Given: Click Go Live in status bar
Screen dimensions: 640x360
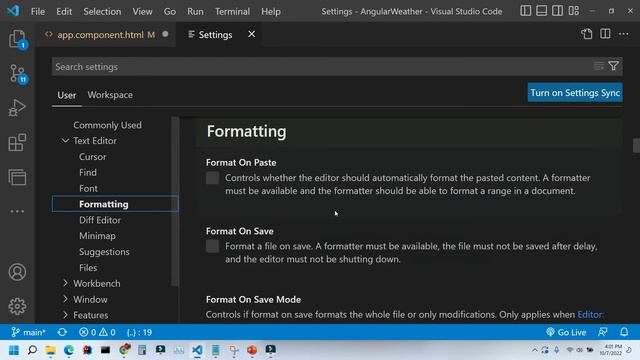Looking at the screenshot, I should pos(566,332).
